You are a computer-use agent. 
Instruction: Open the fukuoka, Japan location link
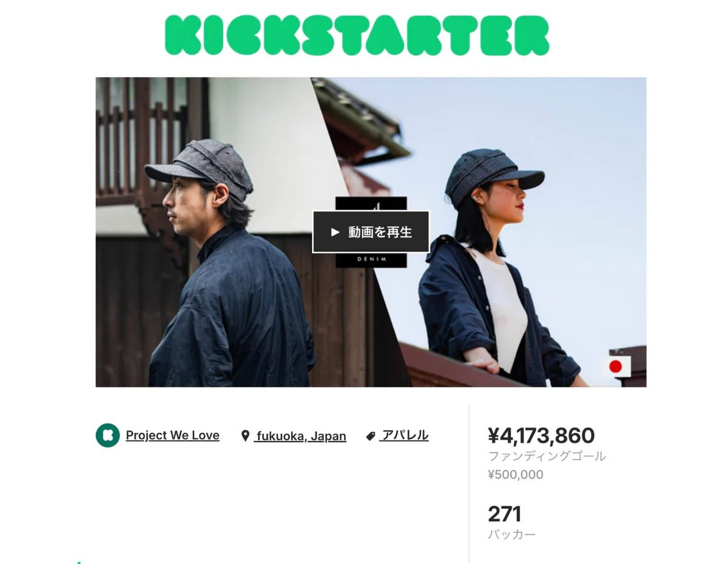point(300,436)
